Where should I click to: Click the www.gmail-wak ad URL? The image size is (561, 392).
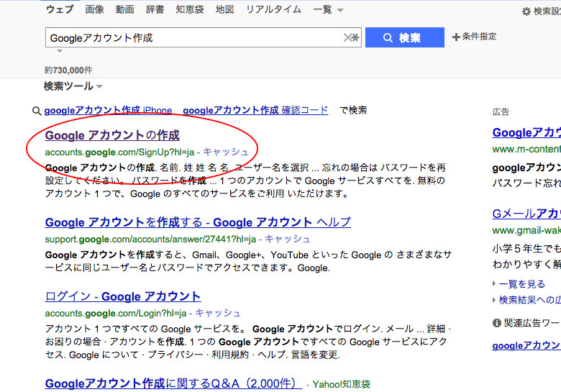(x=526, y=230)
